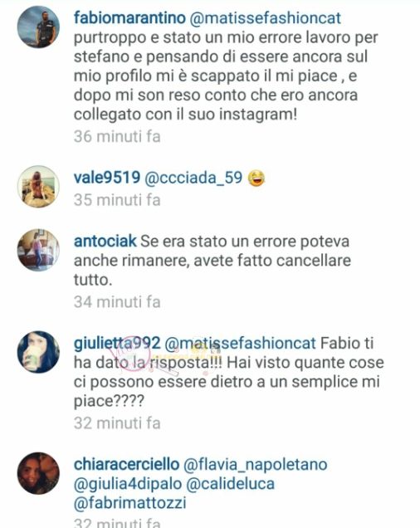Tap the @calideluca mention
The image size is (420, 528).
tap(231, 484)
